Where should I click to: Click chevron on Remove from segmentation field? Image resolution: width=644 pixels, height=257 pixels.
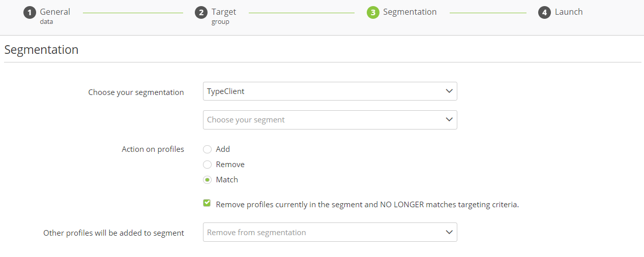coord(449,232)
